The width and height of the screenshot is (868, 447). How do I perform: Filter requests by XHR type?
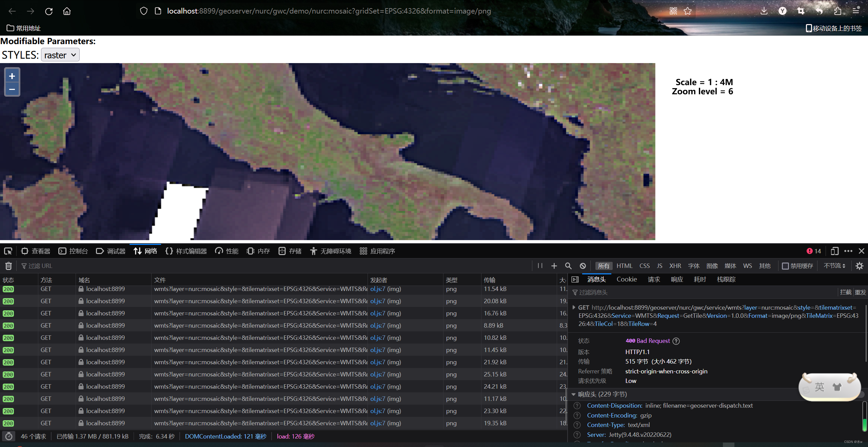[675, 266]
